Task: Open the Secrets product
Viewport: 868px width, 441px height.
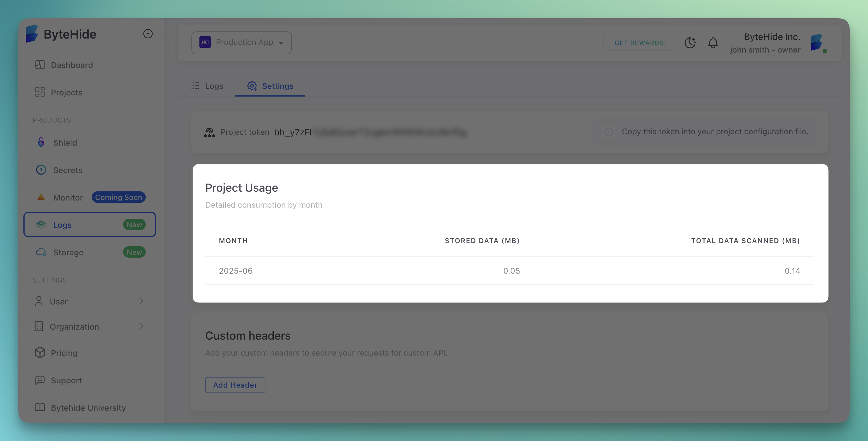Action: 67,170
